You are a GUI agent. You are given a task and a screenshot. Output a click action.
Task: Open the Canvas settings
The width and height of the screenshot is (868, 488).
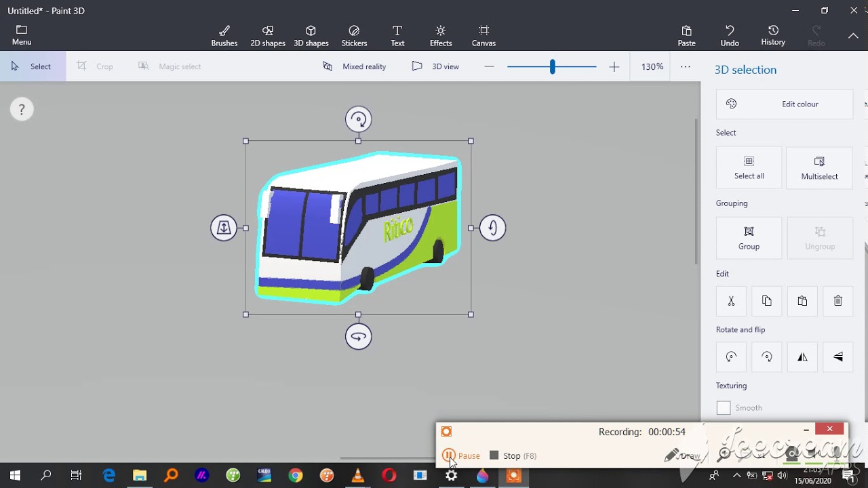[484, 36]
